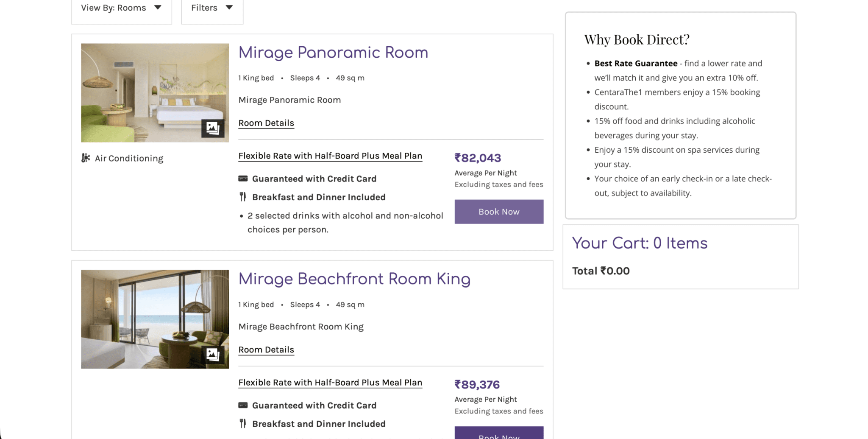
Task: Click the Mirage Beachfront Room King title heading
Action: (x=354, y=279)
